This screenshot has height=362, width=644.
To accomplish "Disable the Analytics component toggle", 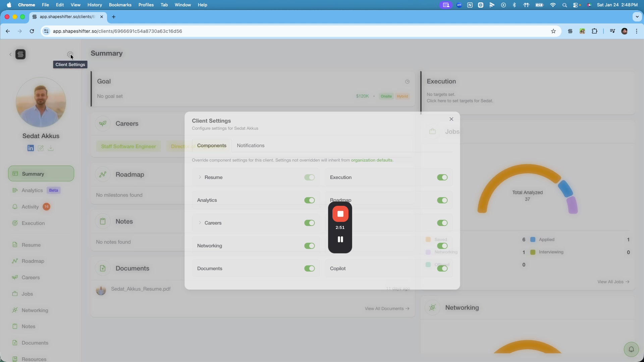I will click(x=309, y=200).
